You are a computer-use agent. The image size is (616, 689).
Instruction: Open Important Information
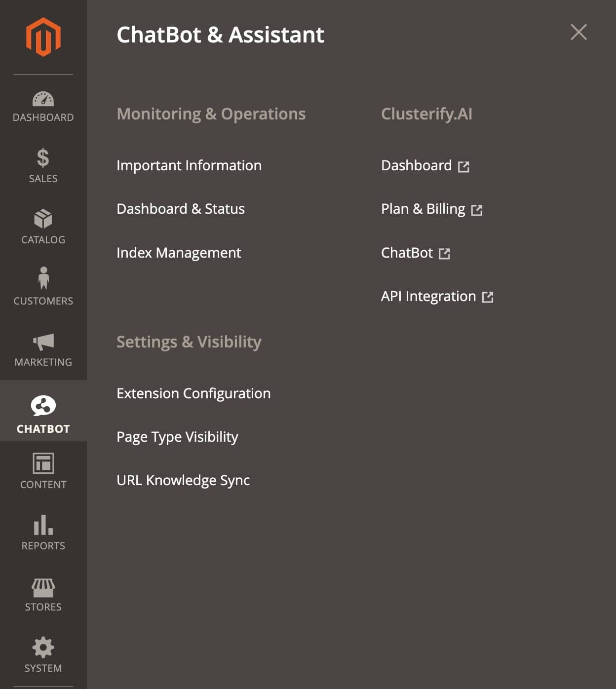coord(189,165)
